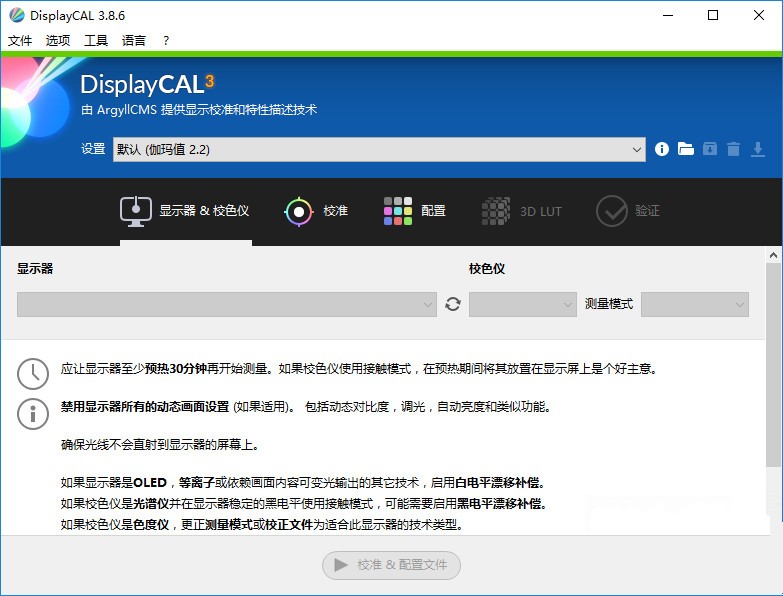Open the 验证 tab
This screenshot has height=596, width=783.
pos(628,211)
